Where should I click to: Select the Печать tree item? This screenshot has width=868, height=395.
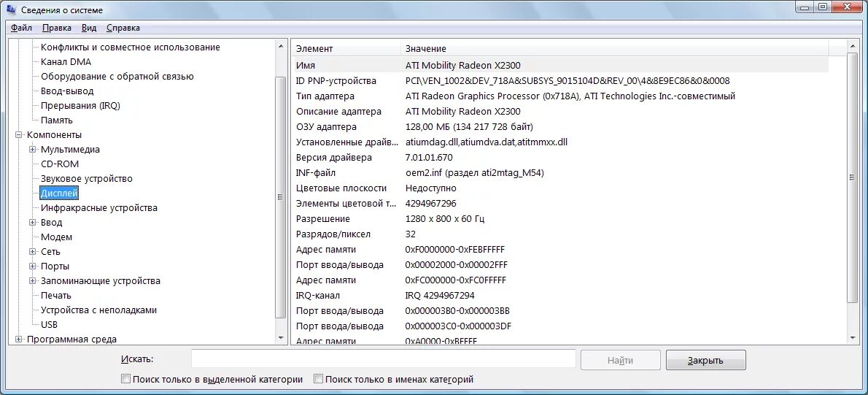point(56,295)
